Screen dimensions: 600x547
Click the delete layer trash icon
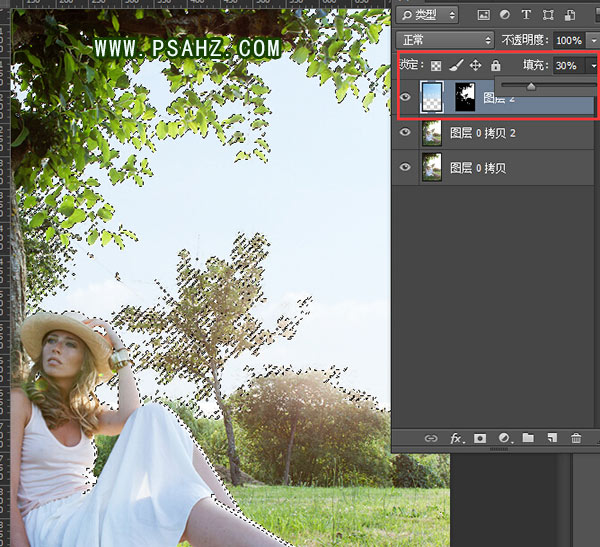tap(576, 438)
